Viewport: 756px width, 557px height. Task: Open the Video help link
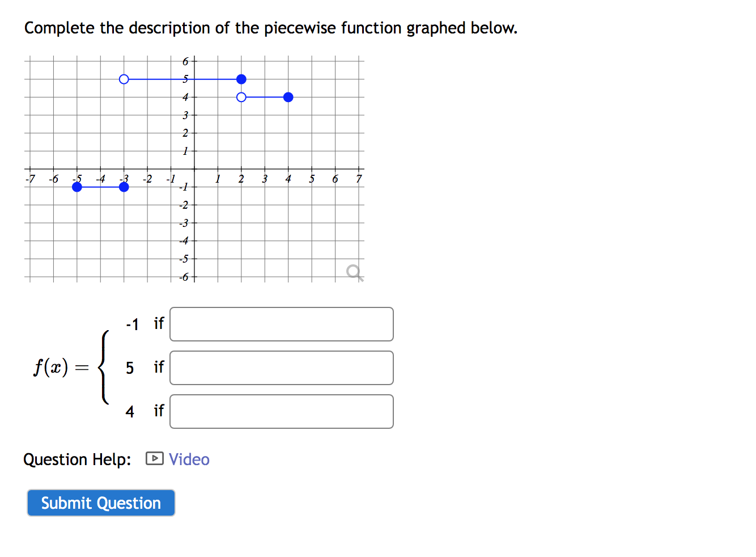[189, 459]
